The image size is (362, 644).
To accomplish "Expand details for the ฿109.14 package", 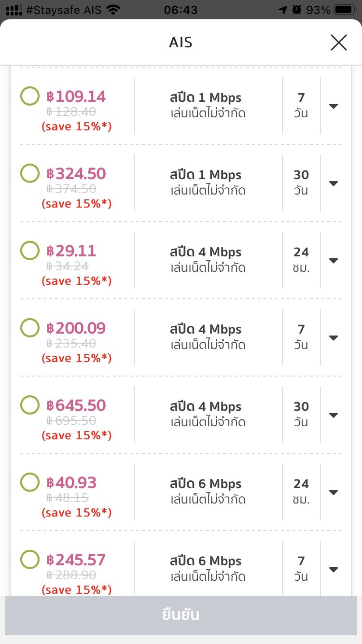I will (333, 106).
